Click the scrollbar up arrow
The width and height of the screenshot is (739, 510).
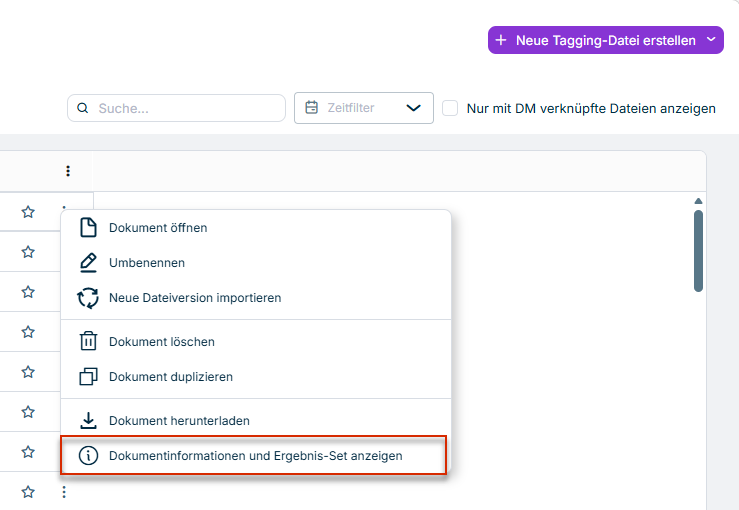tap(698, 201)
